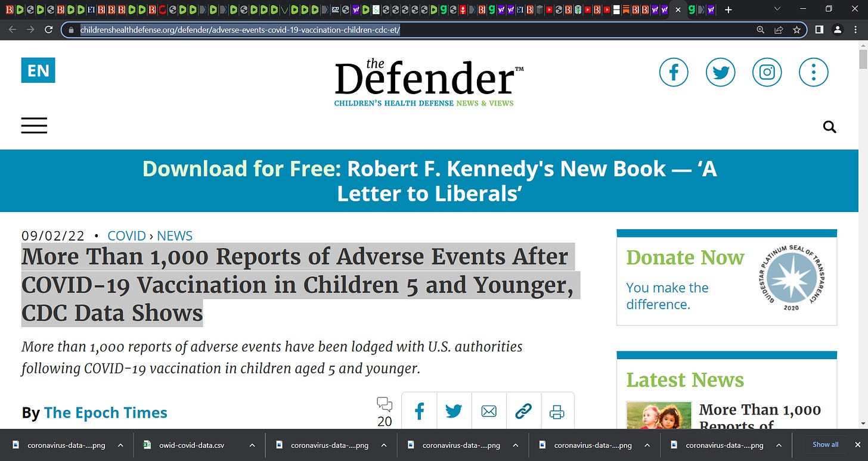
Task: Share article on Facebook via share bar
Action: tap(419, 411)
